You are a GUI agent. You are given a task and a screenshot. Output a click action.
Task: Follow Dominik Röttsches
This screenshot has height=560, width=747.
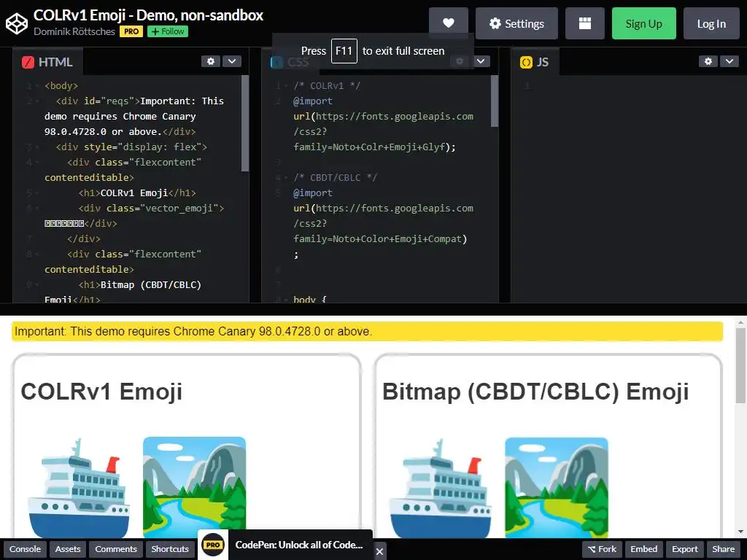(x=168, y=31)
